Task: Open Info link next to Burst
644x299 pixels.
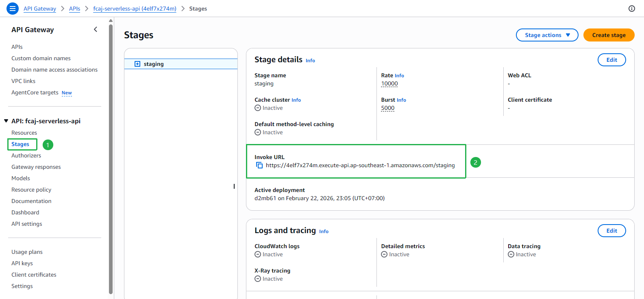Action: pyautogui.click(x=401, y=100)
